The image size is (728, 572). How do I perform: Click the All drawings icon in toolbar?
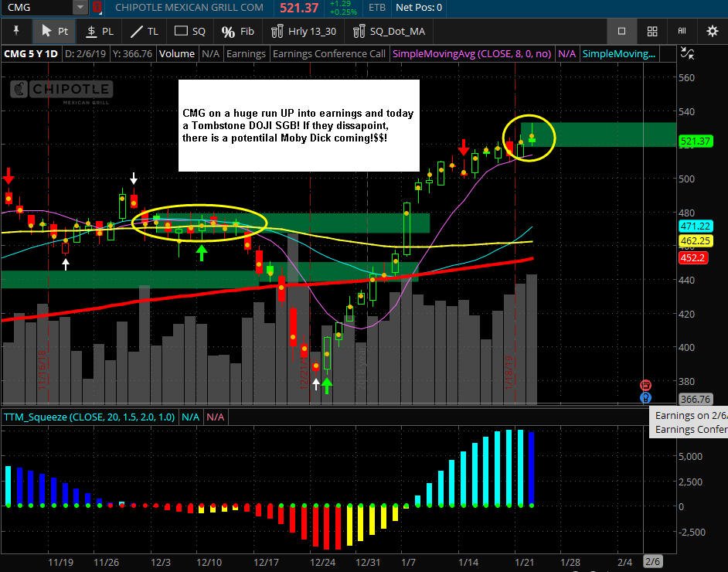click(x=682, y=31)
